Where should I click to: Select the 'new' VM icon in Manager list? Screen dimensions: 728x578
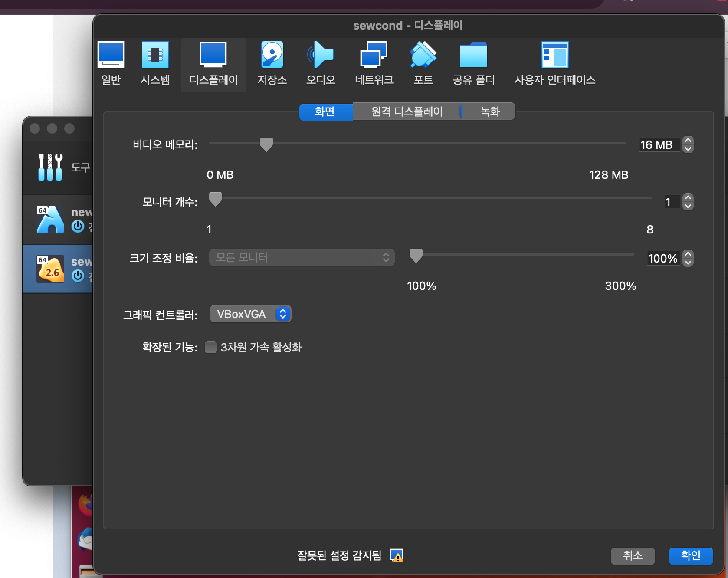[50, 219]
